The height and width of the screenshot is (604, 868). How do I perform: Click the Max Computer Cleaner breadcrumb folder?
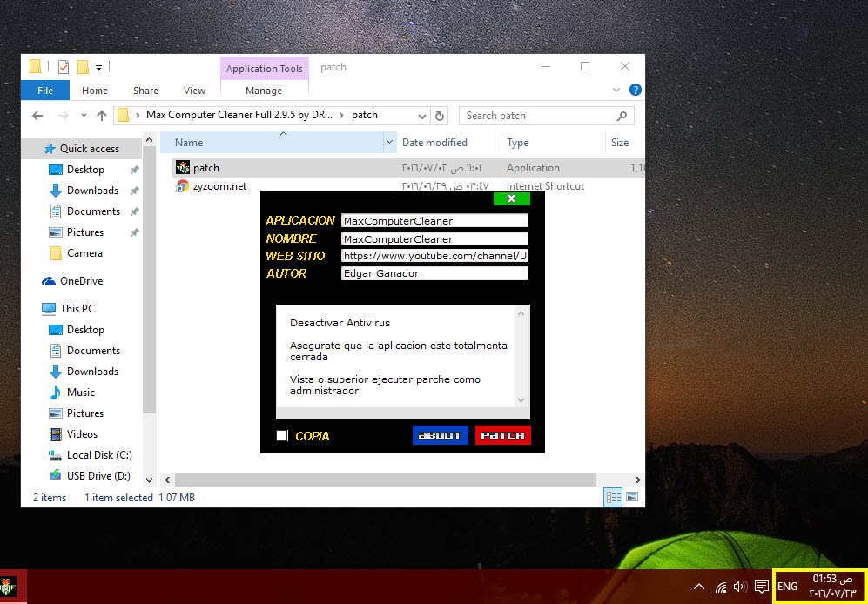click(239, 115)
